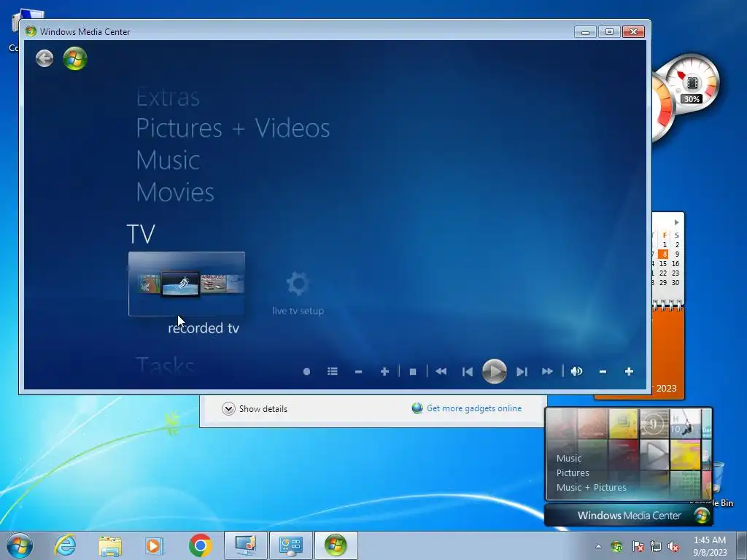Select Tasks in the Media Center menu
Screen dimensions: 747x560
(165, 365)
